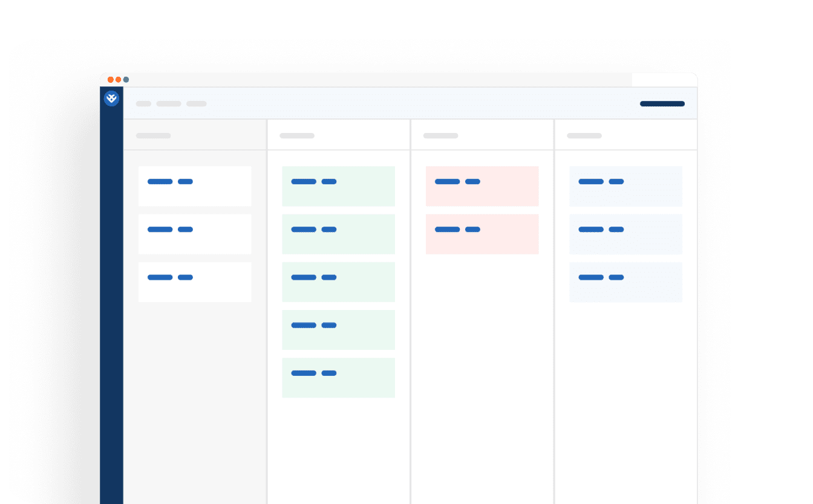Open the top white card in first column
Screen dimensions: 813x504
pos(195,186)
